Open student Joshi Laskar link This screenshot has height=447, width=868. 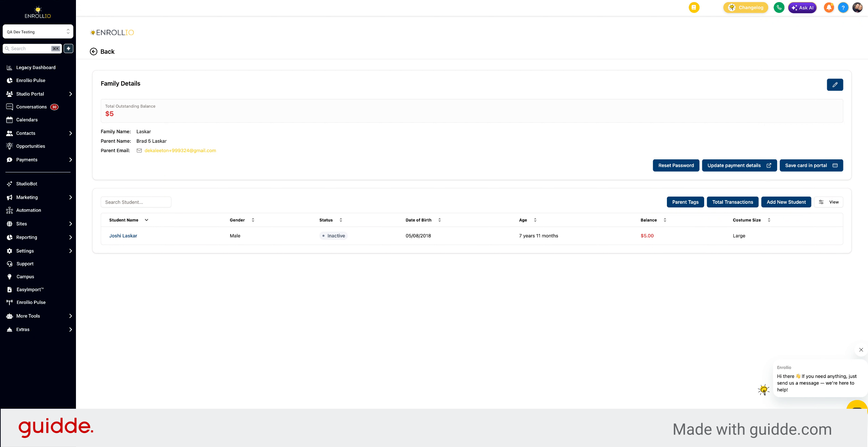pyautogui.click(x=123, y=236)
